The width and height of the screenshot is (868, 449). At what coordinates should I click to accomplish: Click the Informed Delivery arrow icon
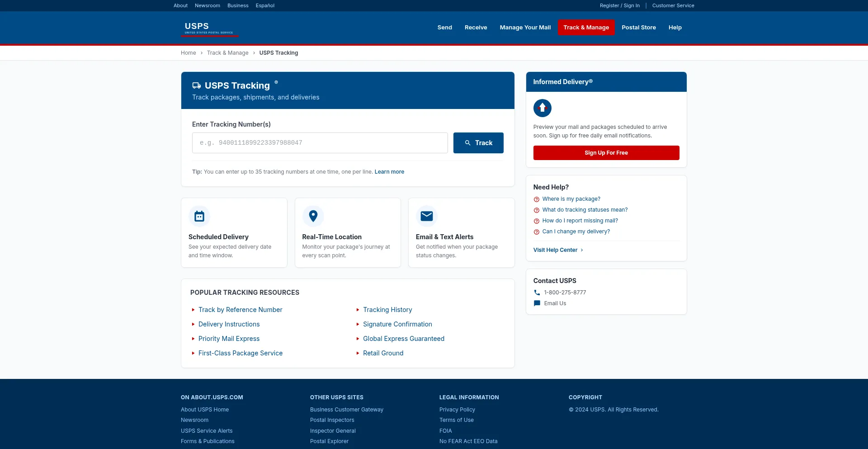542,108
